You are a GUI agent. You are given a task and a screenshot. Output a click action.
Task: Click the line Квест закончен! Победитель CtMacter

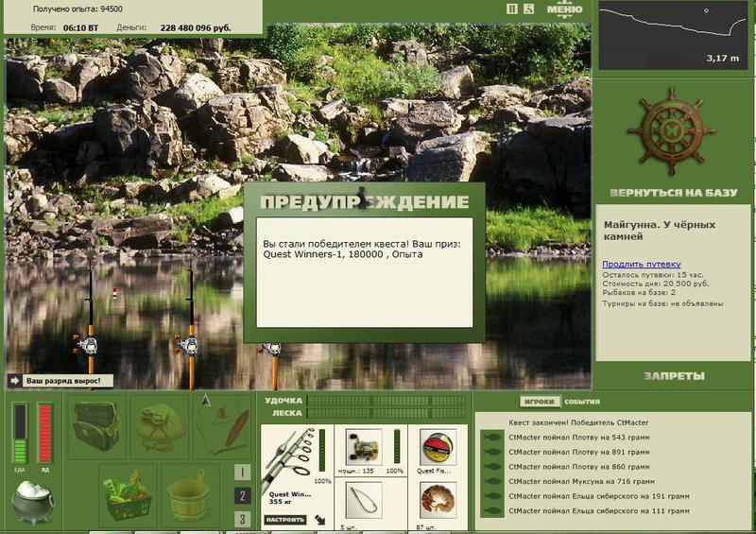coord(578,422)
